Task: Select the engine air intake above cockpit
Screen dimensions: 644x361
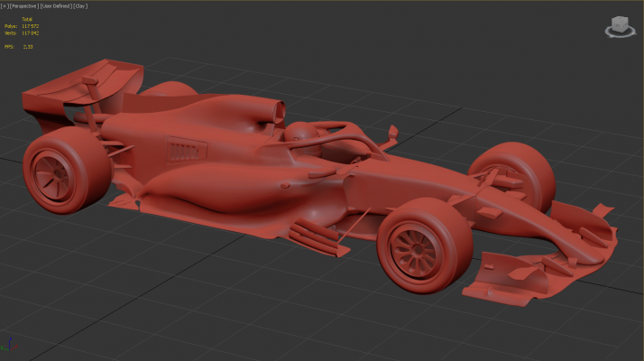Action: [x=270, y=112]
